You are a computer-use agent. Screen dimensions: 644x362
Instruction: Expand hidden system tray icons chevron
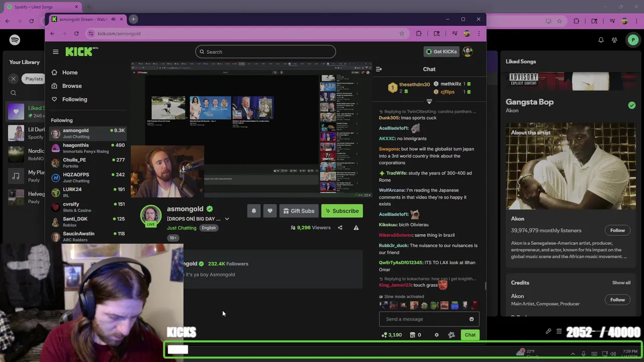(x=573, y=354)
